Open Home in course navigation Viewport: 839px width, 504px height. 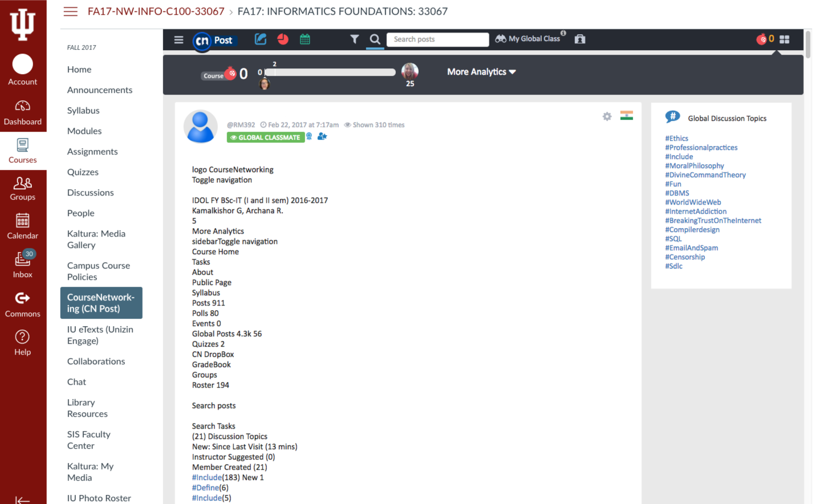79,70
